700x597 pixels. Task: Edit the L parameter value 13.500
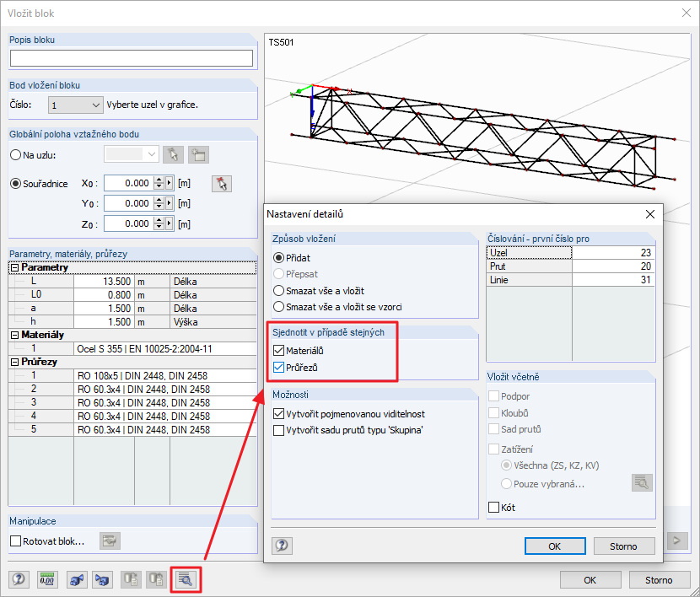click(104, 281)
